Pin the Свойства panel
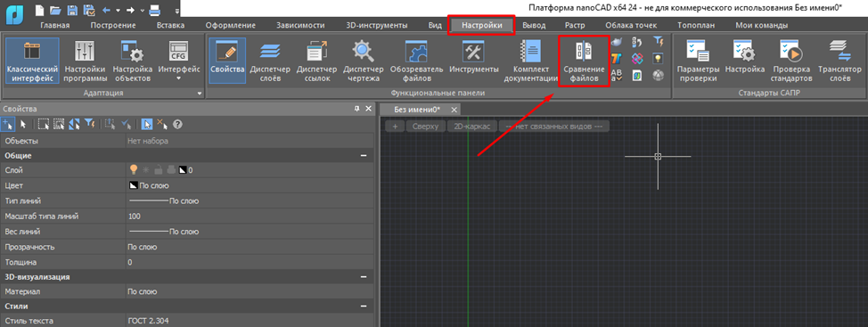Screen dimensions: 868x327 (x=357, y=109)
